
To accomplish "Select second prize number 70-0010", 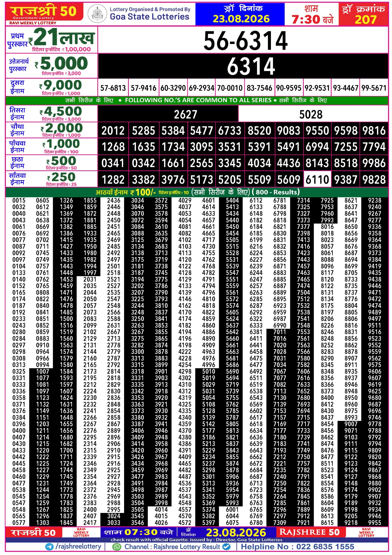I will pyautogui.click(x=230, y=88).
